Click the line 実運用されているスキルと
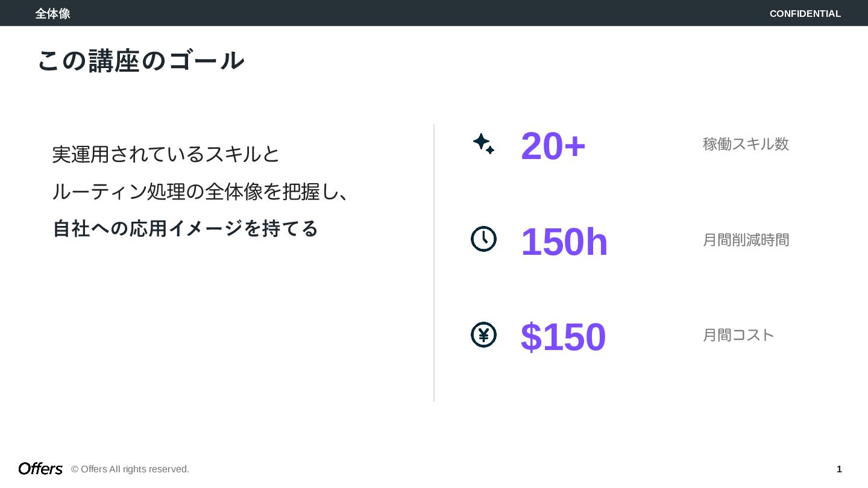 coord(166,154)
